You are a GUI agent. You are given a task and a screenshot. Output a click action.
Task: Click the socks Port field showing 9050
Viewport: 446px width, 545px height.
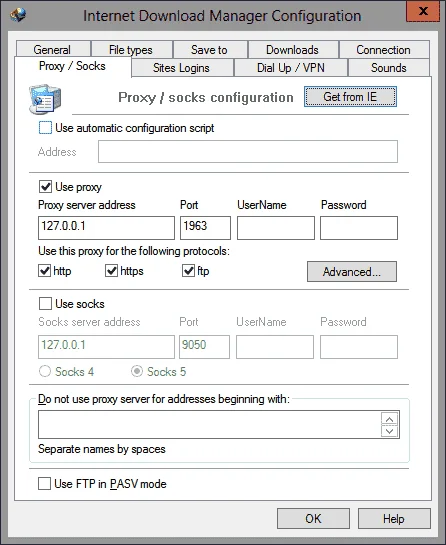pyautogui.click(x=204, y=347)
